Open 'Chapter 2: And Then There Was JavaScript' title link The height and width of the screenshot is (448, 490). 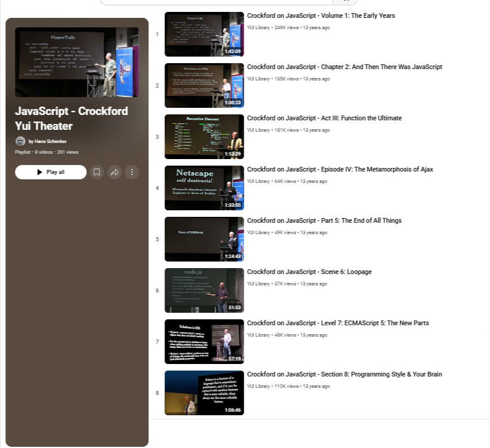tap(345, 67)
